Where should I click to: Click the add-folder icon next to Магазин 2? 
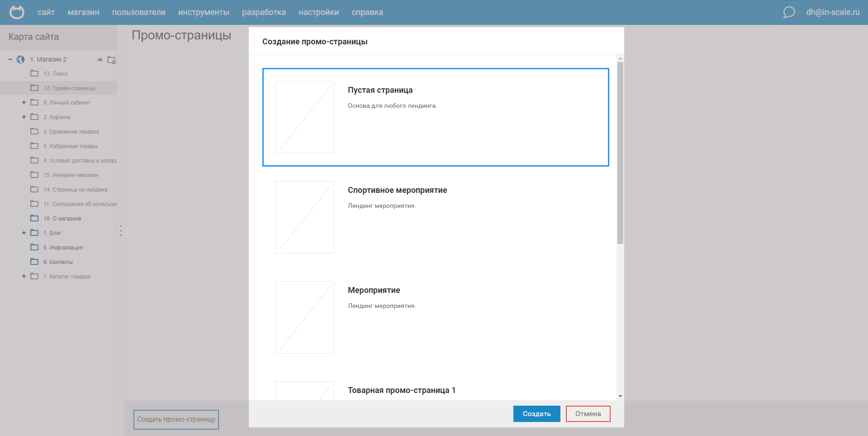(x=111, y=60)
